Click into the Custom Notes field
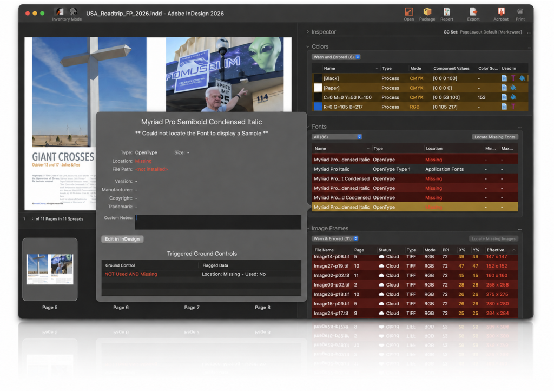This screenshot has width=554, height=392. [x=218, y=222]
